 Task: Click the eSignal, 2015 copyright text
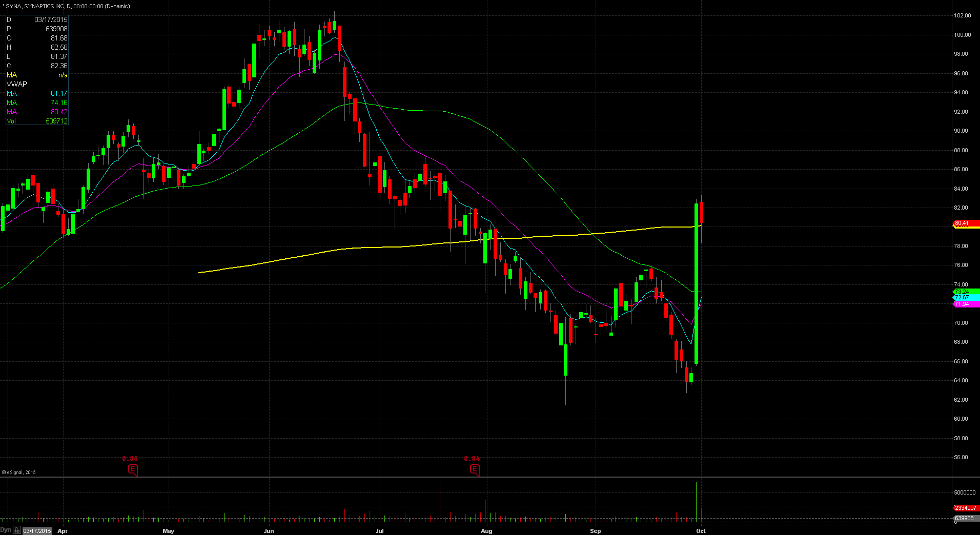click(19, 472)
